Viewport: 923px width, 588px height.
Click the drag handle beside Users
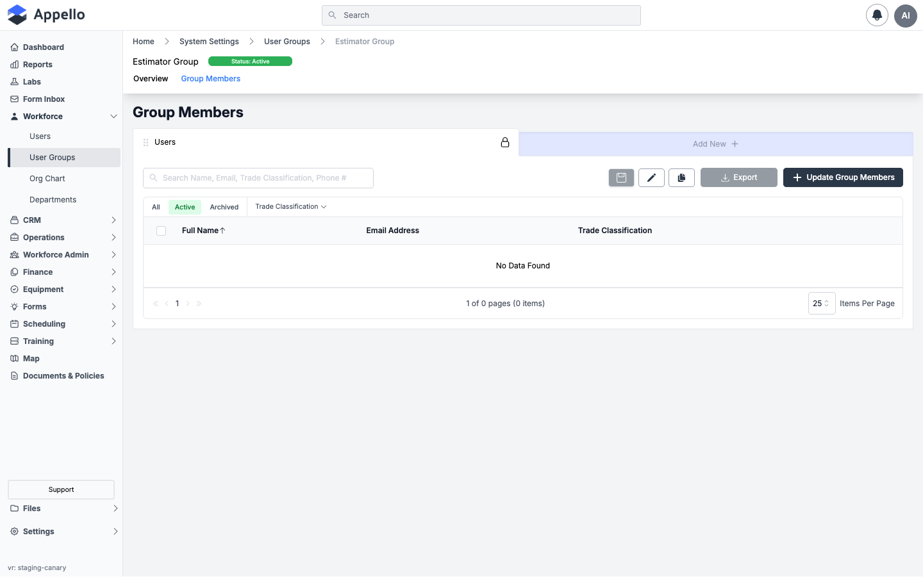146,142
